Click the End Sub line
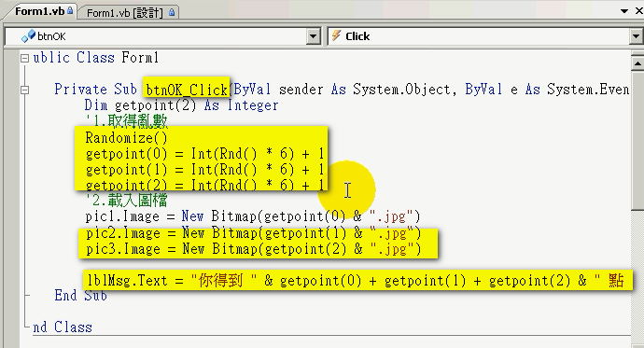 [80, 296]
